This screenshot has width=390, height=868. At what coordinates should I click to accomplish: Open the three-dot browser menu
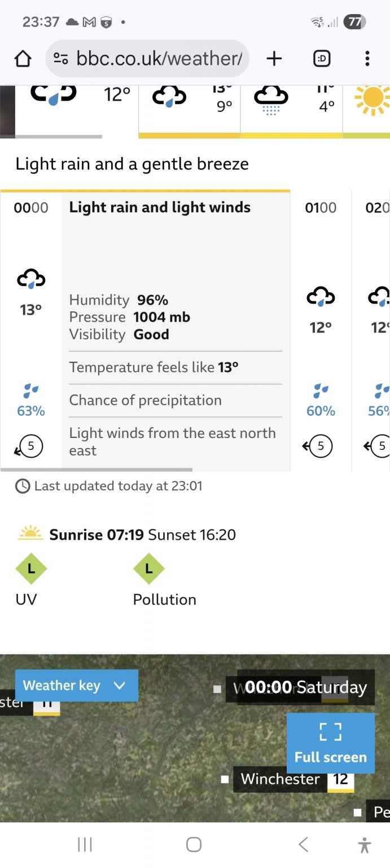click(x=367, y=58)
